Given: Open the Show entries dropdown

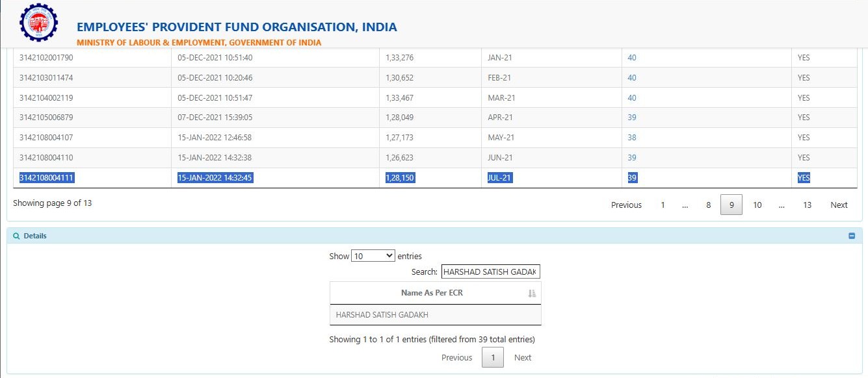Looking at the screenshot, I should pyautogui.click(x=373, y=256).
